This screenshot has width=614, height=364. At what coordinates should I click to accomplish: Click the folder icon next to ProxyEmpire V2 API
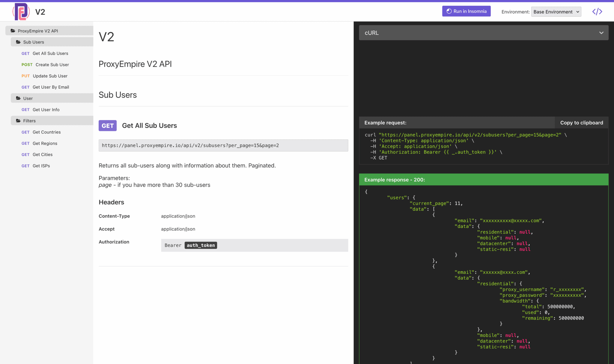[13, 30]
